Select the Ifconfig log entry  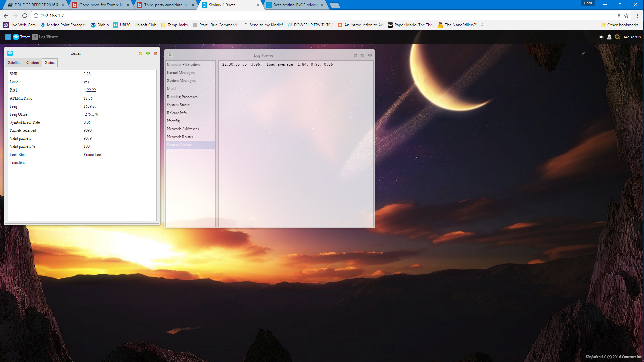click(173, 121)
